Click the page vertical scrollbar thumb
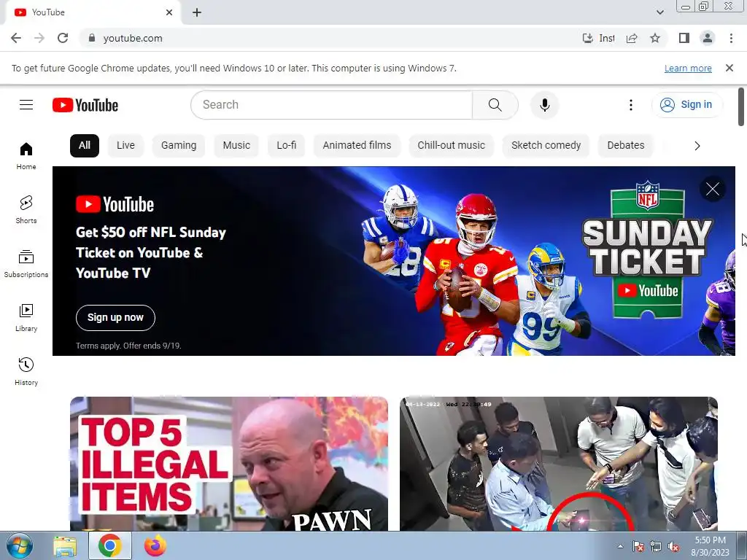The image size is (747, 560). [x=741, y=106]
